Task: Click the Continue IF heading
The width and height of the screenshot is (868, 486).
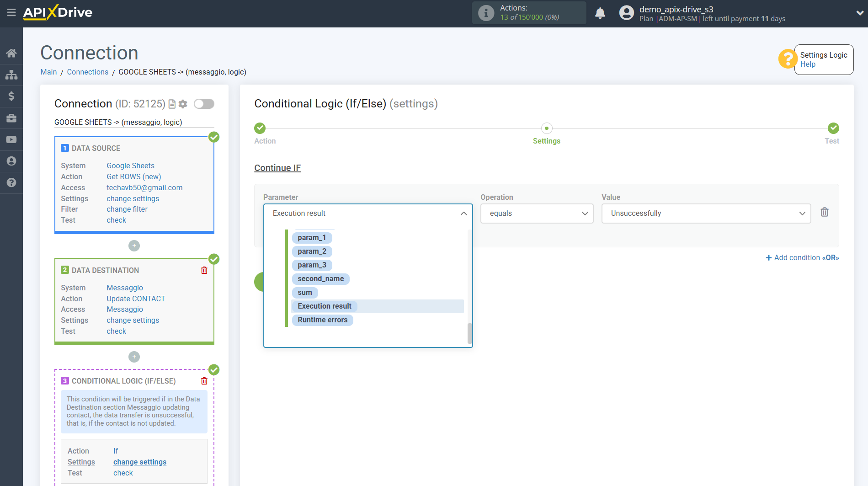Action: (277, 168)
